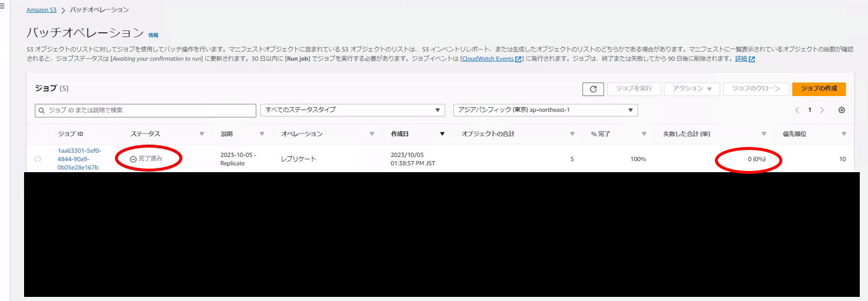Go to previous page chevron
This screenshot has height=301, width=868.
[x=797, y=110]
